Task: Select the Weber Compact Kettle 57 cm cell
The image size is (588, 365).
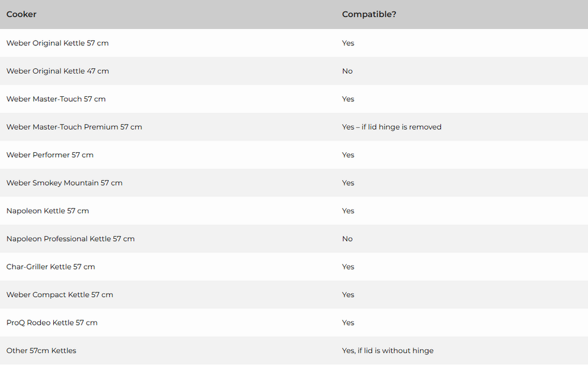Action: point(59,295)
